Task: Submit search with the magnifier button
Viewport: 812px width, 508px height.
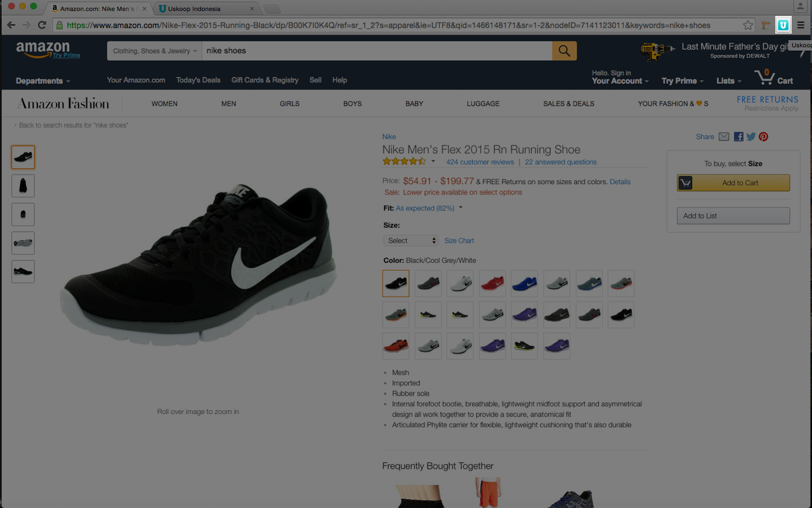Action: tap(564, 51)
